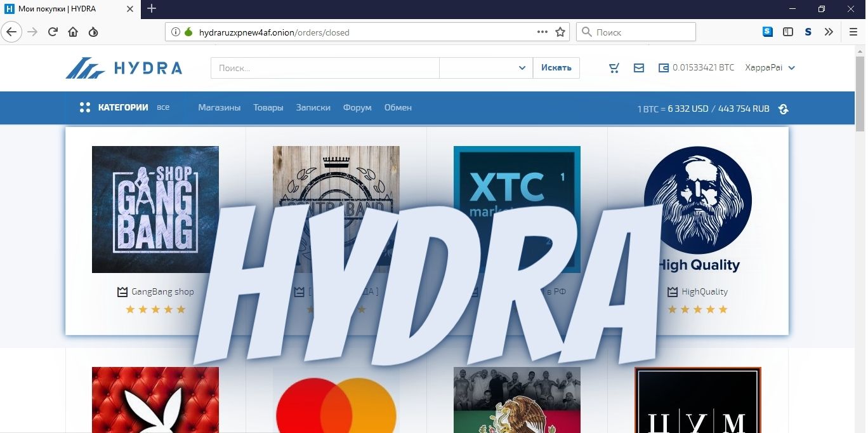This screenshot has height=433, width=868.
Task: Open the HighQuality shop thumbnail
Action: [697, 210]
